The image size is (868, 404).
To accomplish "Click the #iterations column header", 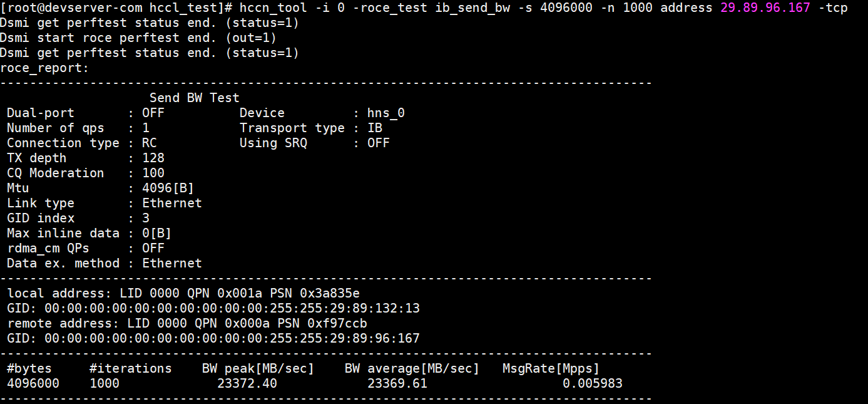I will click(130, 368).
